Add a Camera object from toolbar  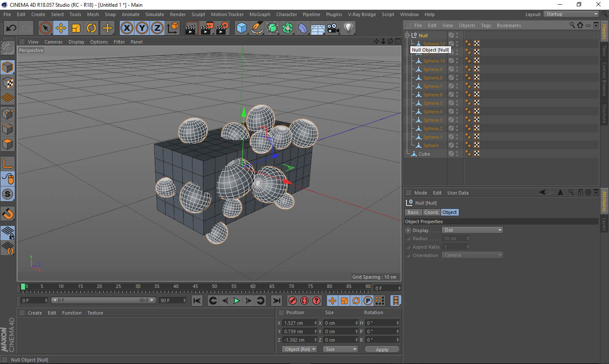(333, 28)
